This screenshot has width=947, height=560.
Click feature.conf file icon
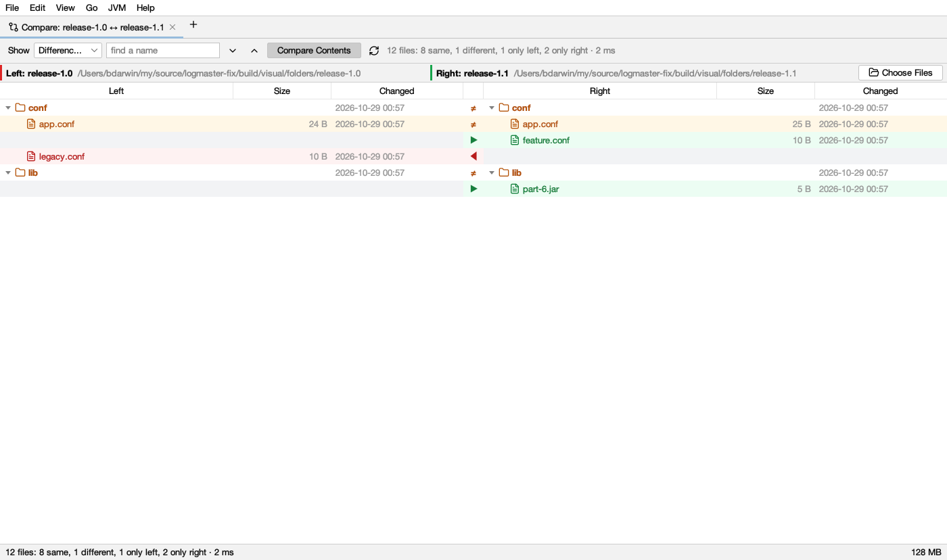point(515,140)
